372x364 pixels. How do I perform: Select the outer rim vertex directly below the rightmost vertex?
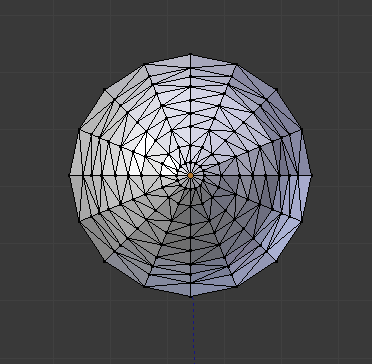tap(302, 221)
